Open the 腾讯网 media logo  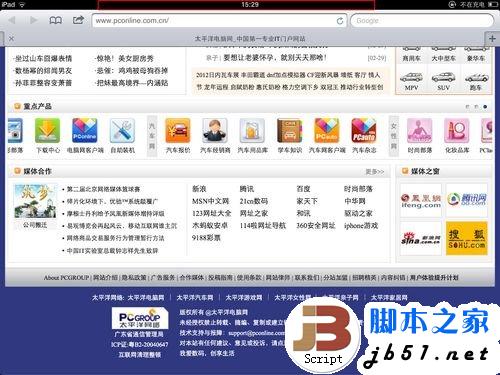pos(467,200)
